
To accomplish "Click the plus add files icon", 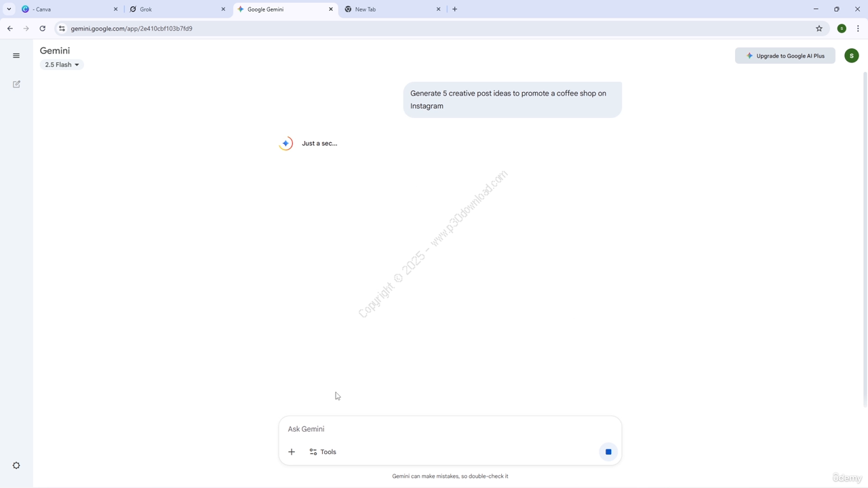I will click(x=292, y=452).
